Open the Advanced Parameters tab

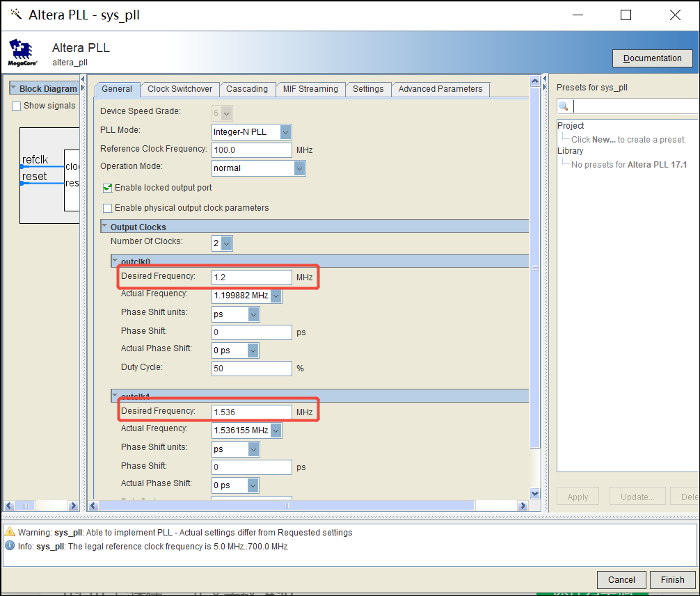point(440,89)
